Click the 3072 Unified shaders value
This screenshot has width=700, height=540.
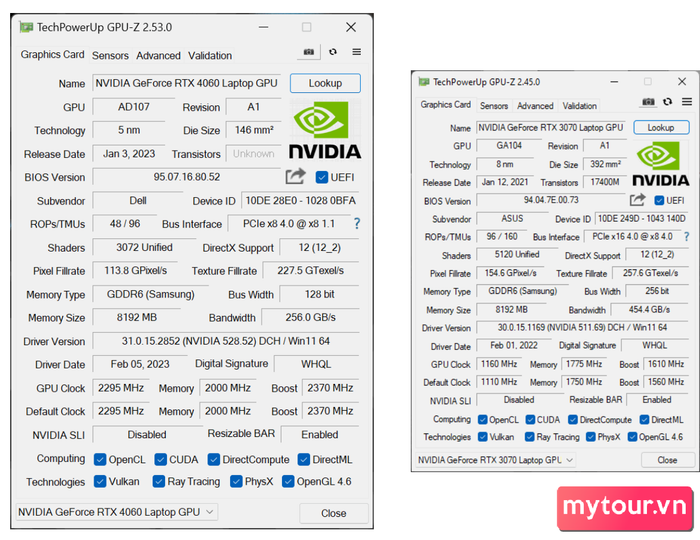[x=144, y=247]
